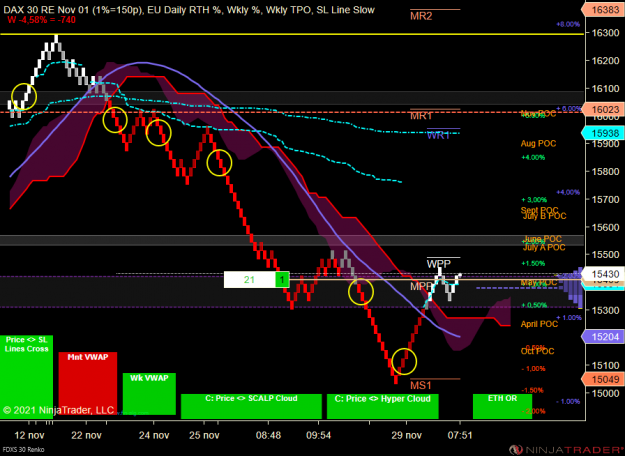Click the 15700 price scale value

(605, 199)
